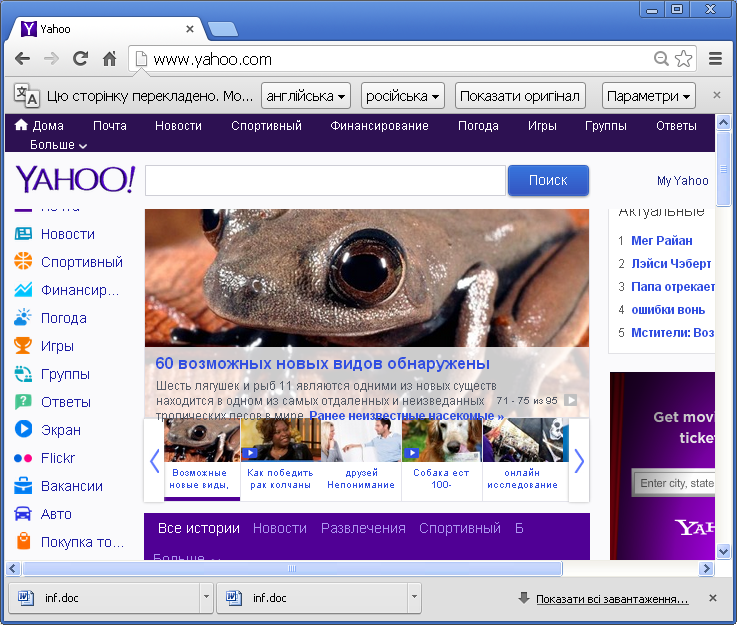This screenshot has width=737, height=625.
Task: Click the Новости newspaper icon in sidebar
Action: [23, 234]
